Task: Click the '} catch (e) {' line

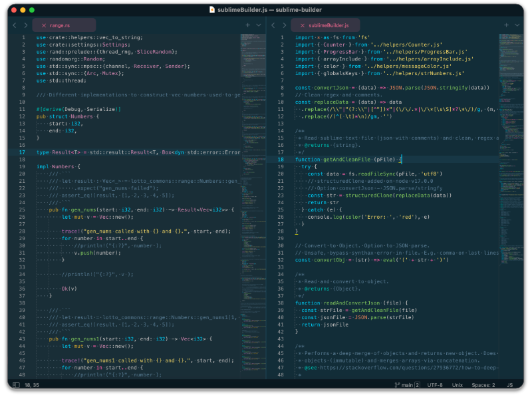Action: [x=321, y=209]
